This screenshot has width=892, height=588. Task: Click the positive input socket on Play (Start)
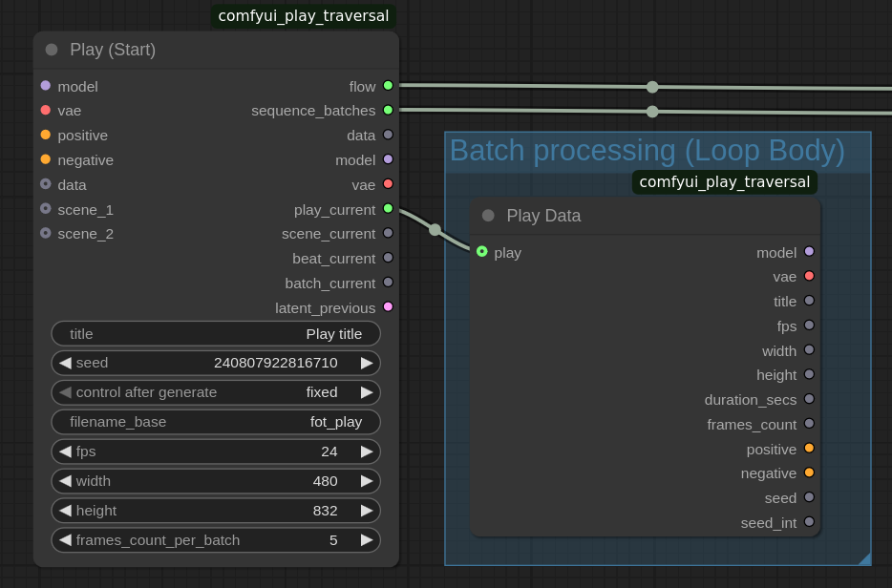pyautogui.click(x=46, y=135)
